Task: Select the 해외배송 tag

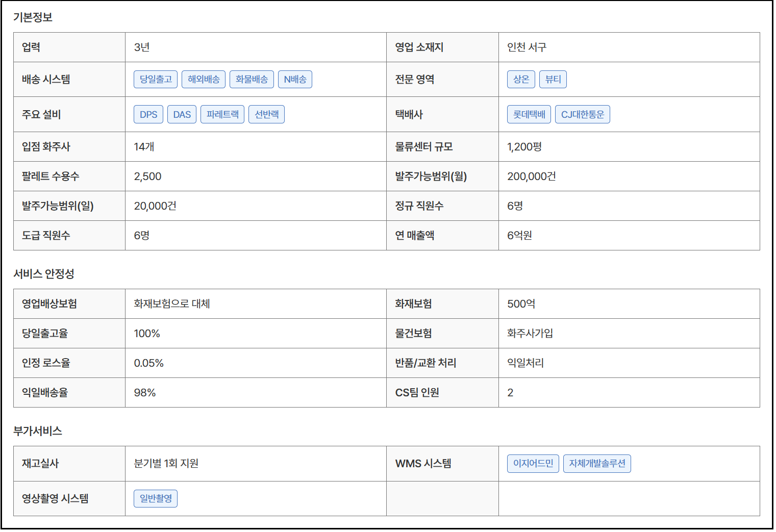Action: (204, 80)
